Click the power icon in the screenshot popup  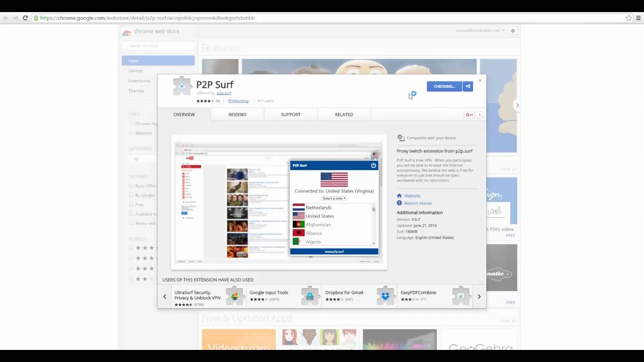[x=373, y=165]
